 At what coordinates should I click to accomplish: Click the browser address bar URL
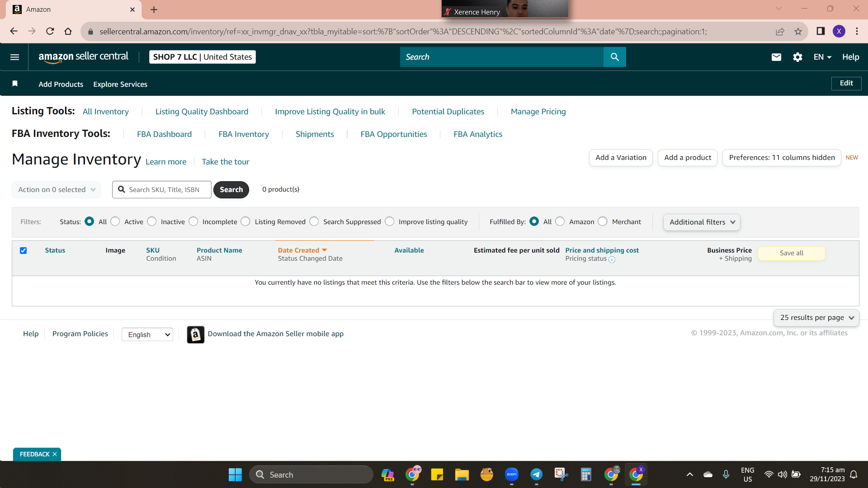[x=403, y=31]
